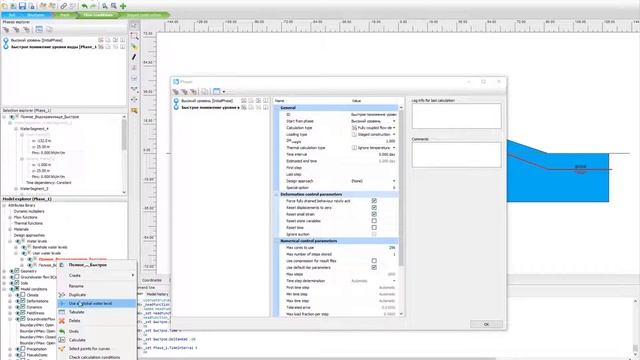Viewport: 640px width, 360px height.
Task: Open the Thermal calculation type dropdown
Action: 394,148
